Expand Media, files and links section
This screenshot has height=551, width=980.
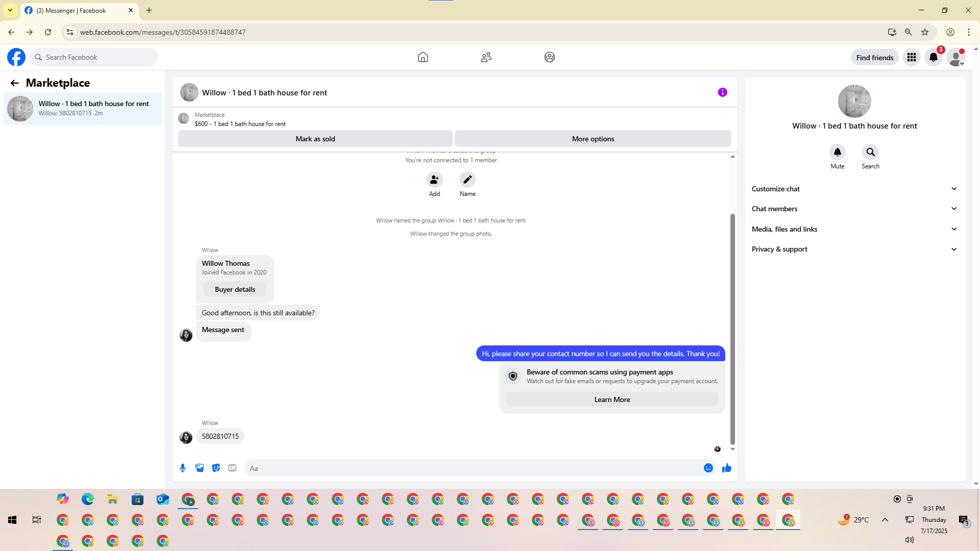[854, 229]
